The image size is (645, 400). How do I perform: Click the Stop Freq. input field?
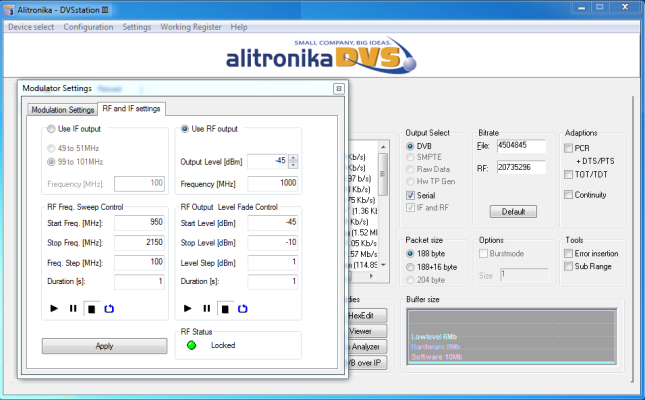tap(141, 243)
